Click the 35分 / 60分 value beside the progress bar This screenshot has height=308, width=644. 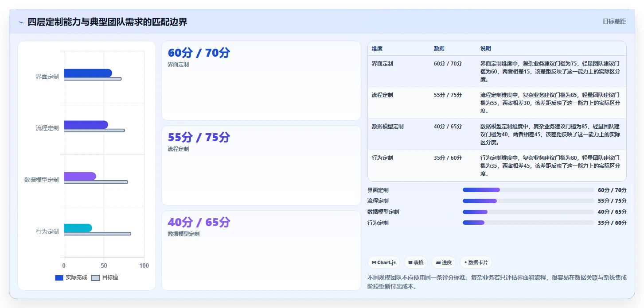tap(612, 223)
